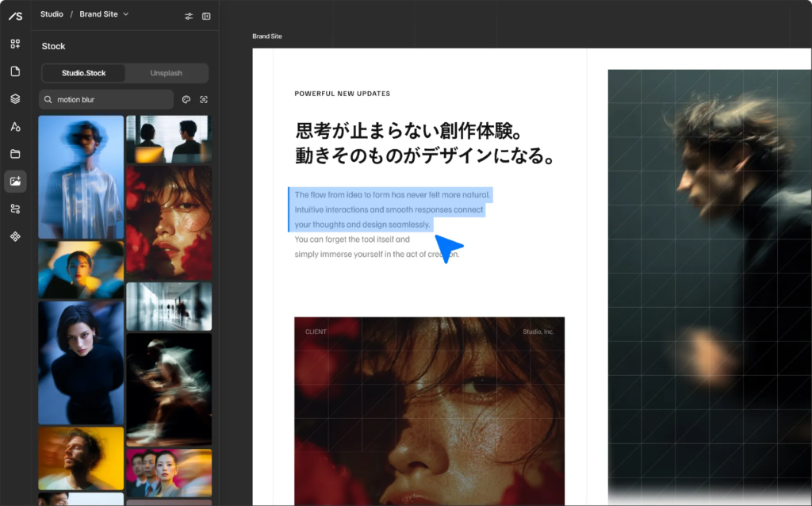Select the Typography panel icon
Image resolution: width=812 pixels, height=506 pixels.
15,126
